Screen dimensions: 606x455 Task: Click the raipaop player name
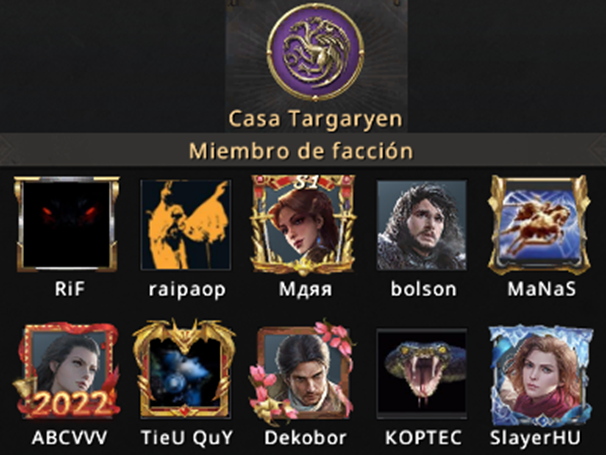click(x=187, y=290)
